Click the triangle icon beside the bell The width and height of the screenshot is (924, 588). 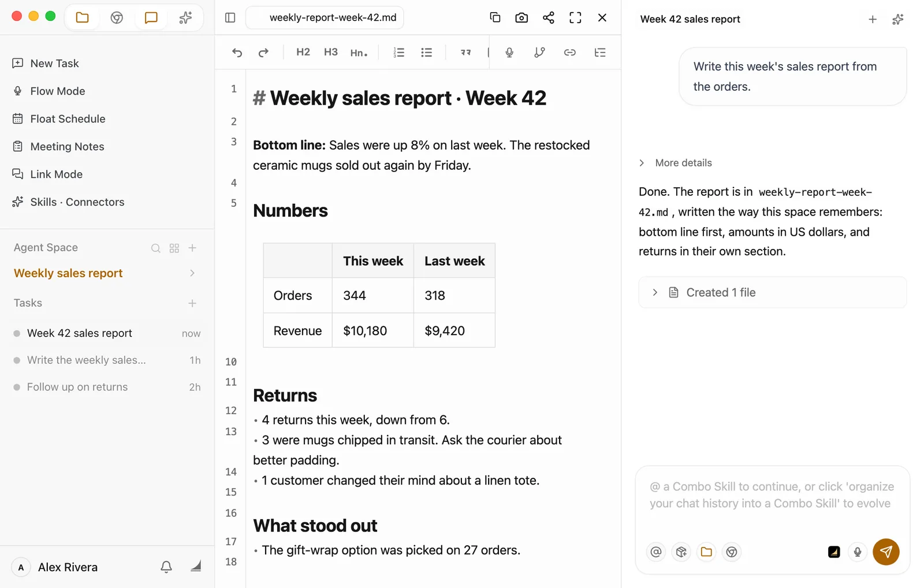click(196, 566)
